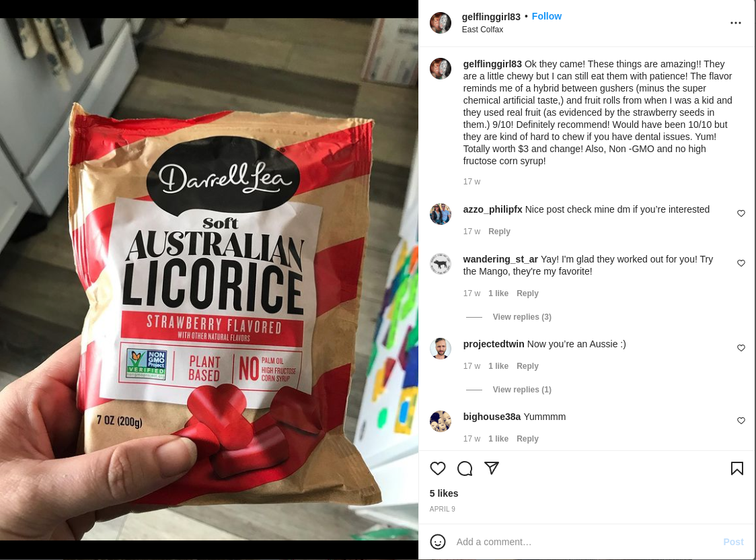
Task: Like bighouse38a's Yummmm comment
Action: [741, 421]
